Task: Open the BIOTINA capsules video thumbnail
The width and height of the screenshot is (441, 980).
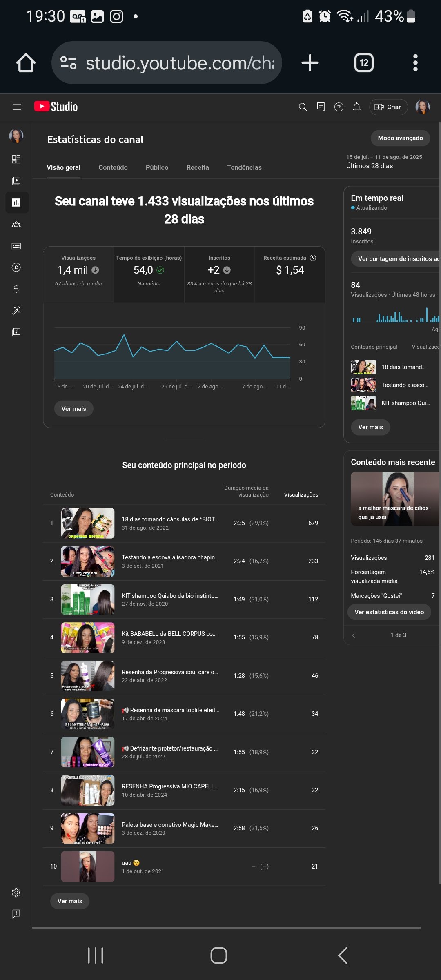Action: [x=88, y=523]
